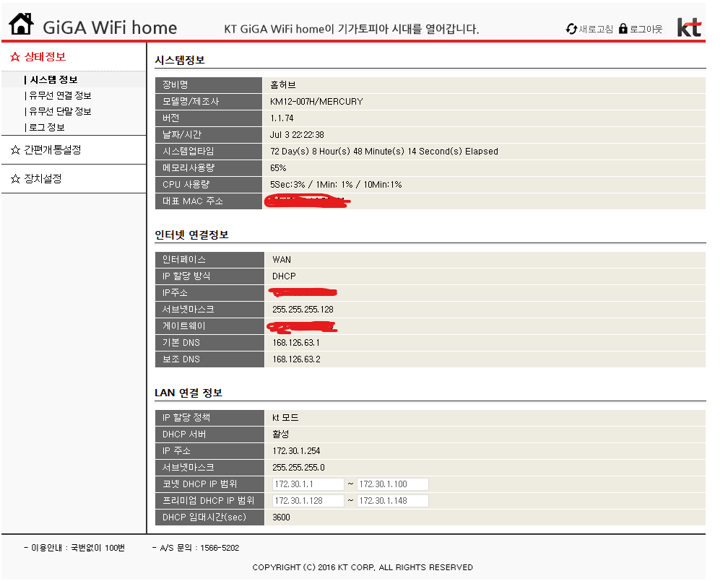Select 시스템 정보 in the sidebar

53,80
